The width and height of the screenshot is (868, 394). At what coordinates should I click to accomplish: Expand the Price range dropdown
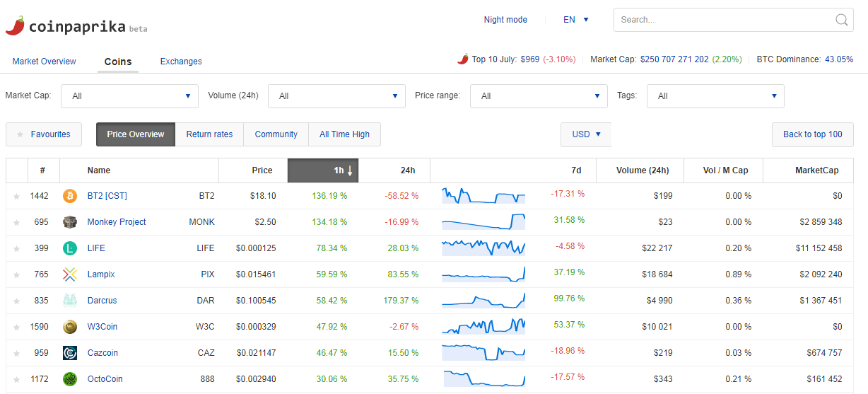[x=538, y=96]
